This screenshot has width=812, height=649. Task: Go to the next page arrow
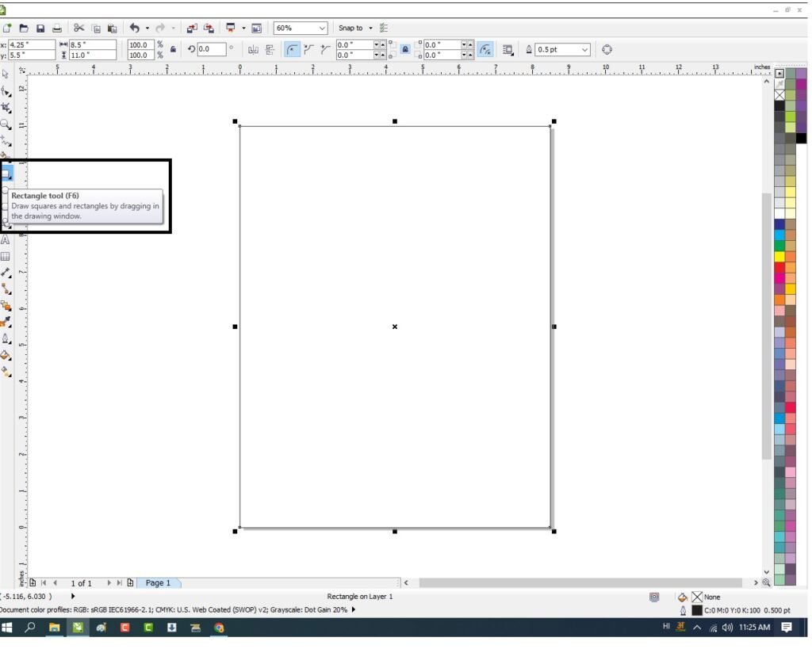pyautogui.click(x=109, y=583)
